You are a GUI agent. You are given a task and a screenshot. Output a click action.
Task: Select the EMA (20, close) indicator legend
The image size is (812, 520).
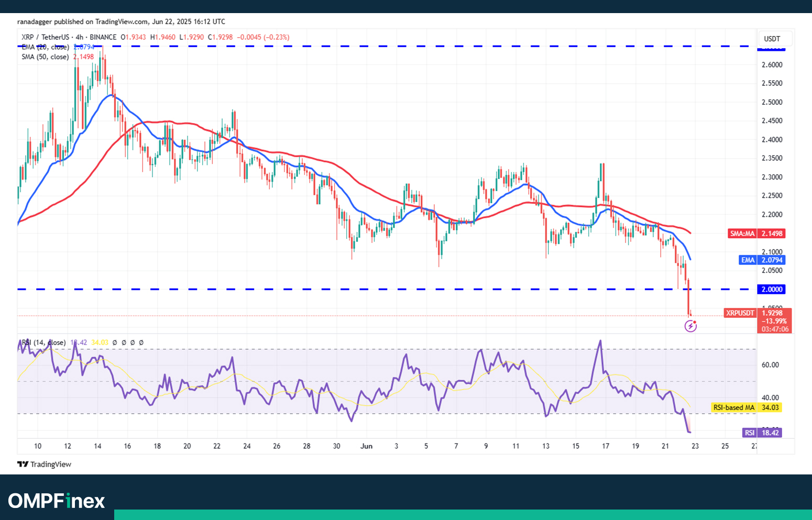tap(45, 47)
